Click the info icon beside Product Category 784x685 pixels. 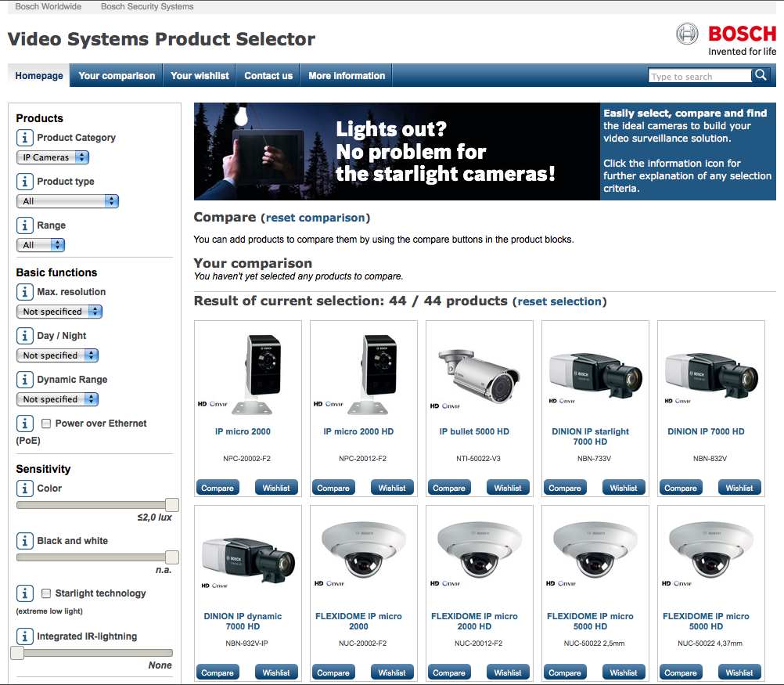tap(24, 138)
